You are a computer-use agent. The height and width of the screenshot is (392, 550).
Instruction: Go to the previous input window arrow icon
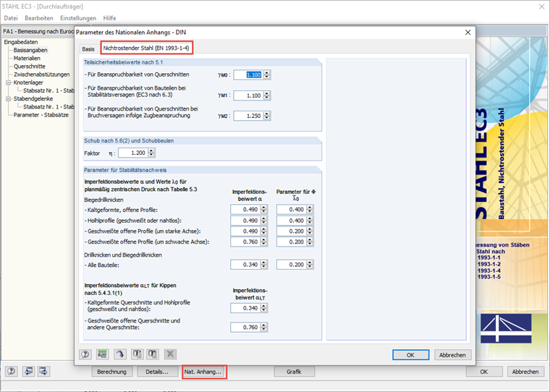28,371
